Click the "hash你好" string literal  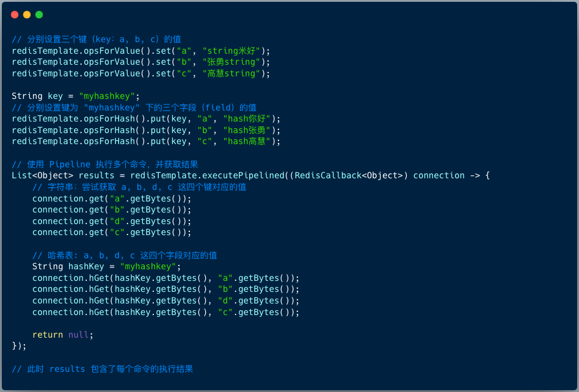[247, 119]
